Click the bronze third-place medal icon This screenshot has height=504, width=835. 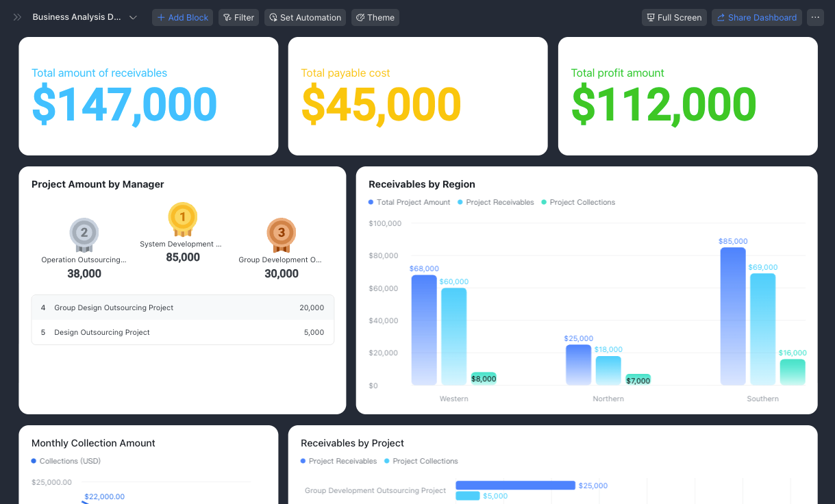[281, 235]
